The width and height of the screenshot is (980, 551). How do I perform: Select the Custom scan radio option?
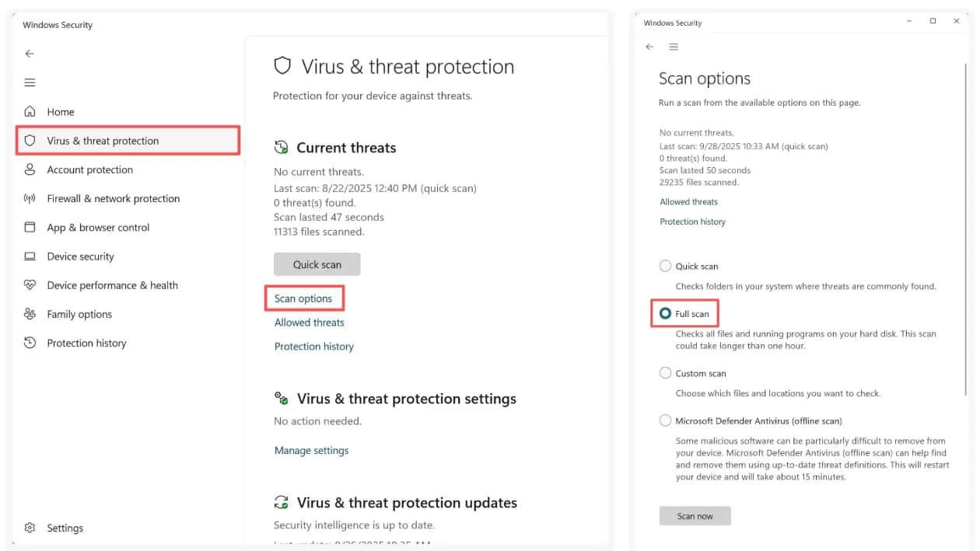[x=665, y=373]
